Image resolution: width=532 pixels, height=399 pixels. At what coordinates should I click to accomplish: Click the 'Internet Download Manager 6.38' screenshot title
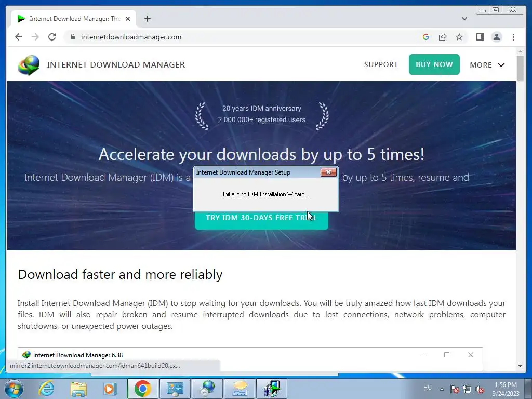[78, 355]
